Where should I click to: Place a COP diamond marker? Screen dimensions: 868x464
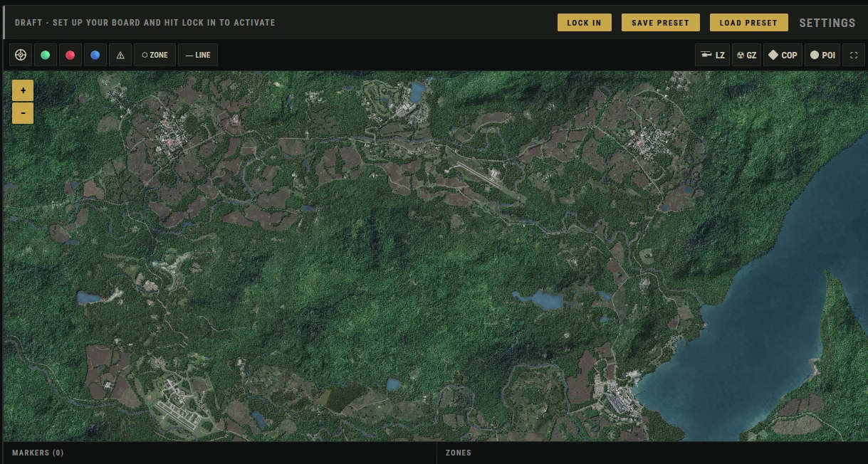[x=783, y=55]
